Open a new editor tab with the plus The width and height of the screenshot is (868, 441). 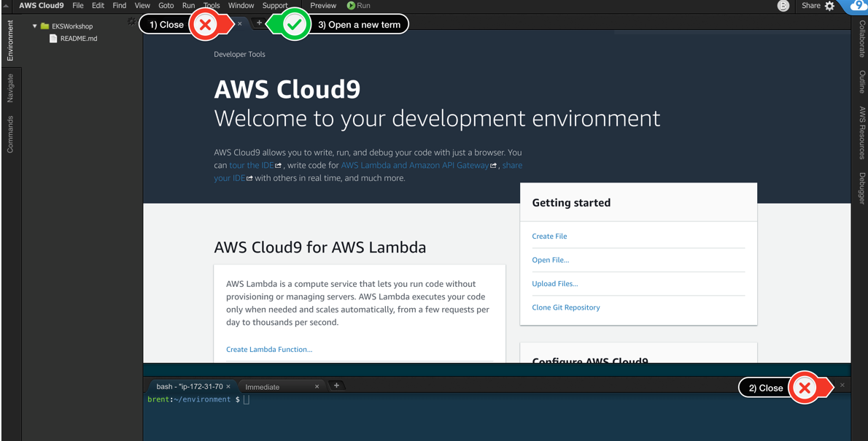pyautogui.click(x=259, y=23)
